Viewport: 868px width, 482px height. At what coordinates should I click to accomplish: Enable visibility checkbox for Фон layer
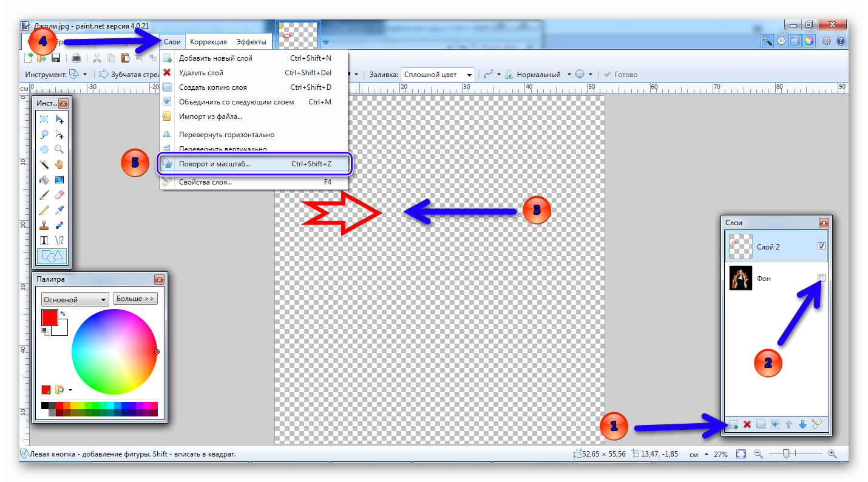(x=821, y=278)
